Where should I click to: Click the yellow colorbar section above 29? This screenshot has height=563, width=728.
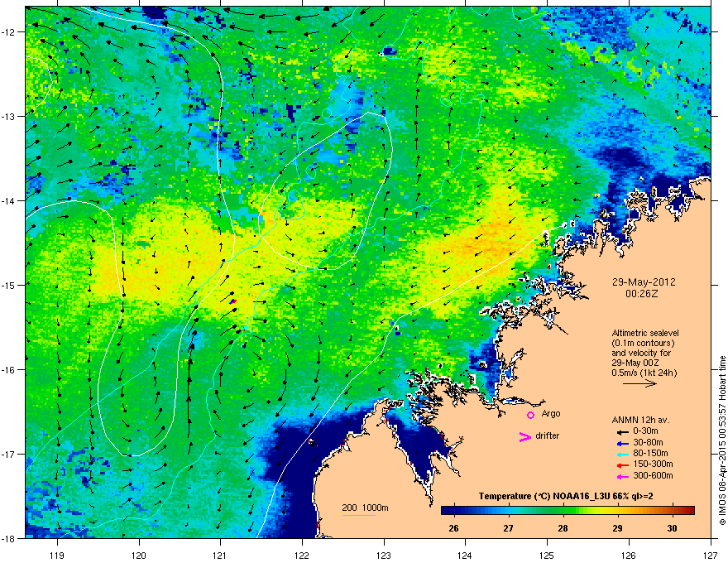[x=617, y=510]
